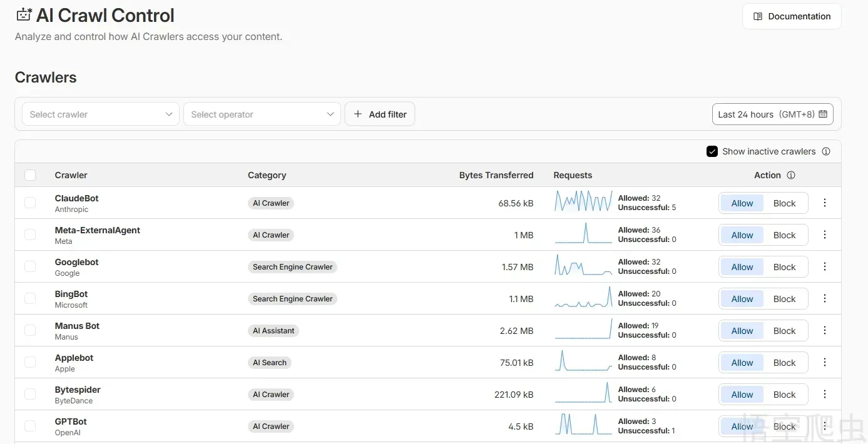Viewport: 868px width, 444px height.
Task: View the Meta-ExternalAgent requests sparkline chart
Action: (583, 234)
